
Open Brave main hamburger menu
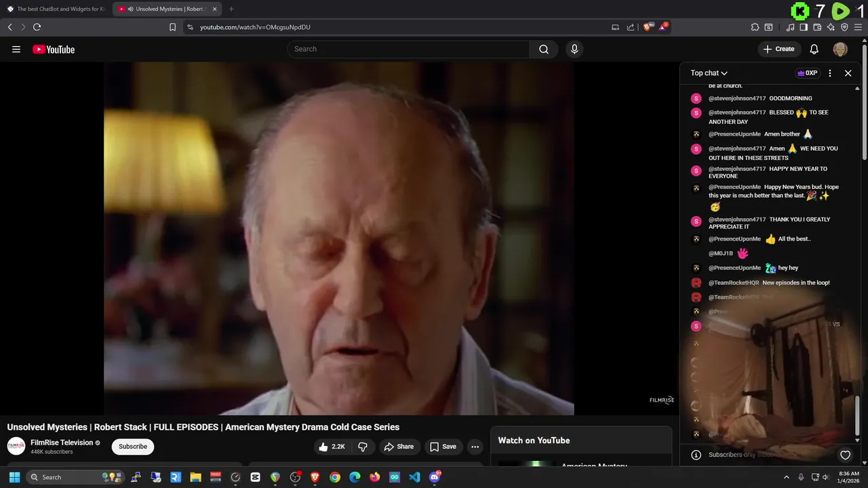click(858, 27)
